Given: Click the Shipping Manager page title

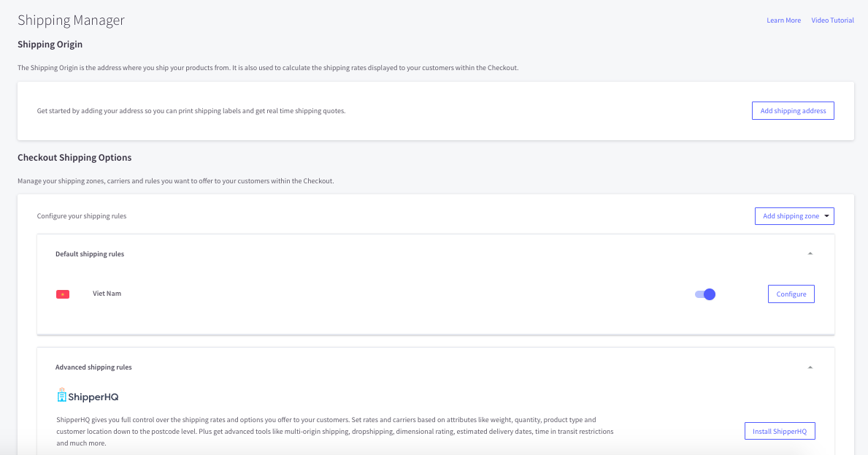Looking at the screenshot, I should tap(71, 20).
